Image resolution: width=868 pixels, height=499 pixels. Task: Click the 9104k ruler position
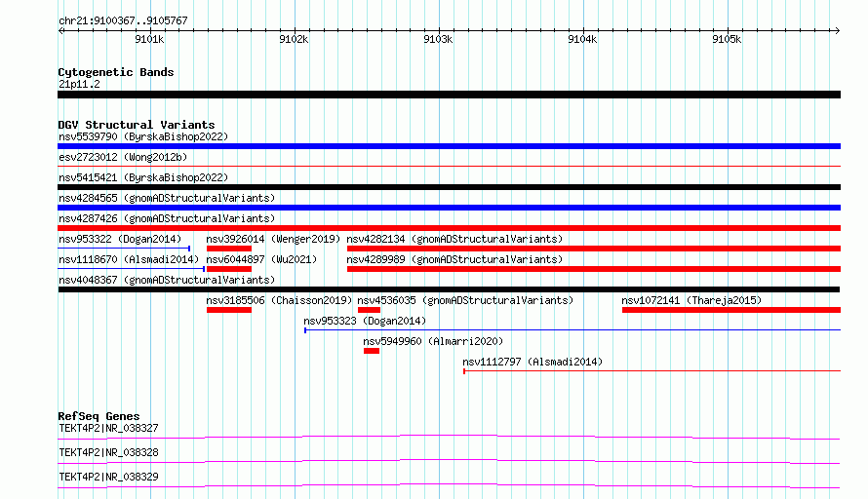582,39
